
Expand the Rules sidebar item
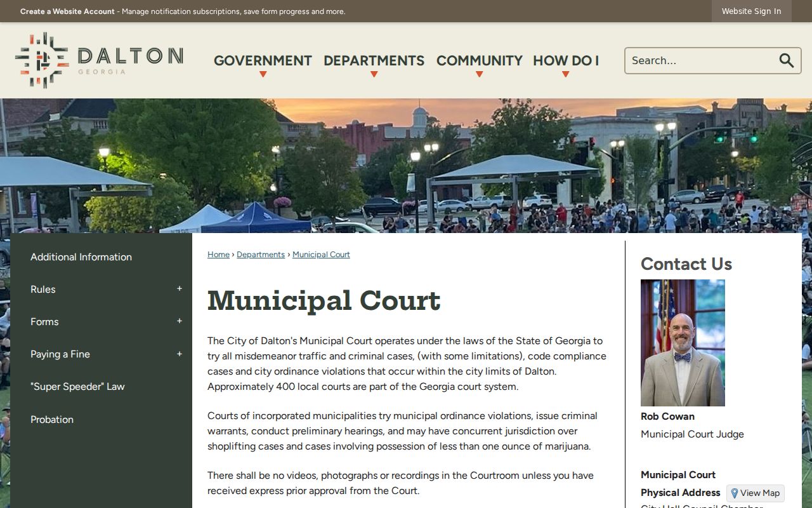(x=180, y=289)
